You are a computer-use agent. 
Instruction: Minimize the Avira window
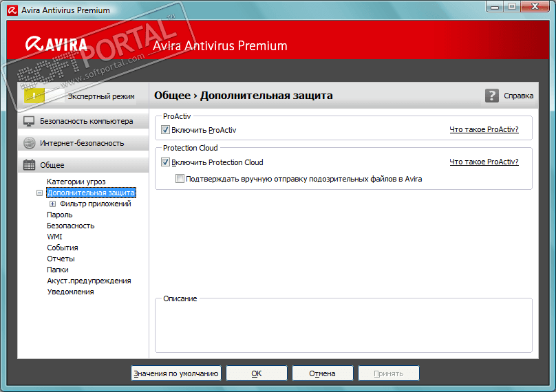[x=495, y=6]
